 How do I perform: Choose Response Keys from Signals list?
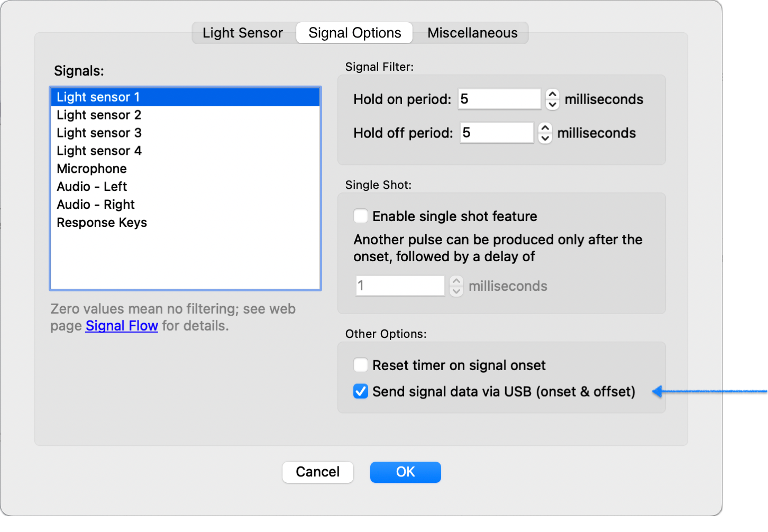102,223
